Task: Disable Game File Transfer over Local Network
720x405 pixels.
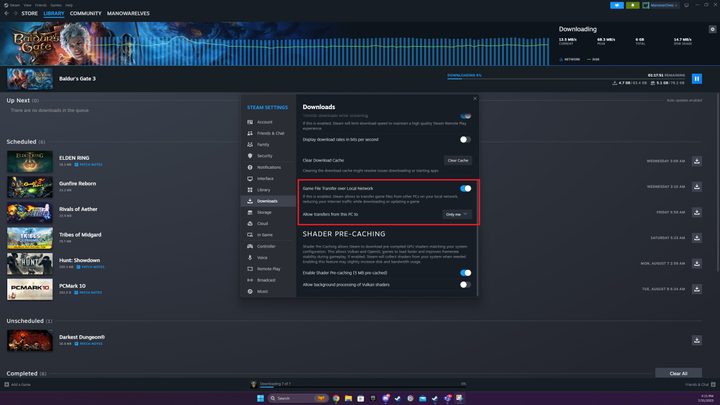Action: click(x=465, y=188)
